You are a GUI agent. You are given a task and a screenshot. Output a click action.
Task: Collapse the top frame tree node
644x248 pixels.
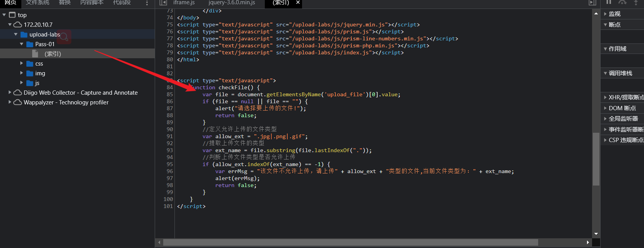[4, 15]
